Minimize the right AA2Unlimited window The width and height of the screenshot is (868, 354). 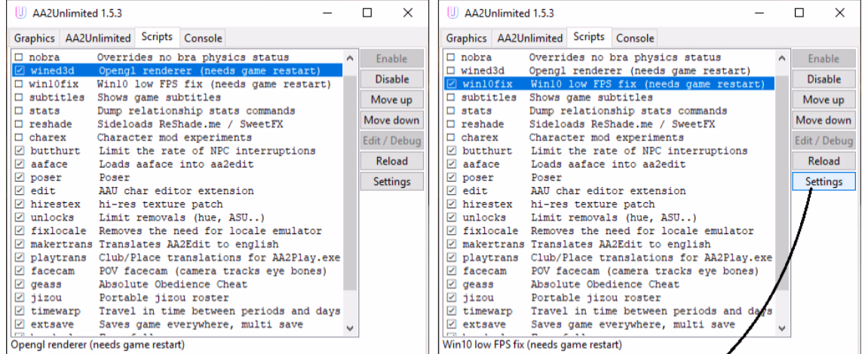(759, 13)
